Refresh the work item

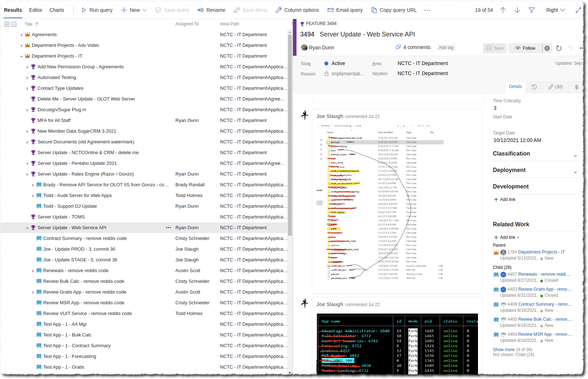tap(559, 48)
